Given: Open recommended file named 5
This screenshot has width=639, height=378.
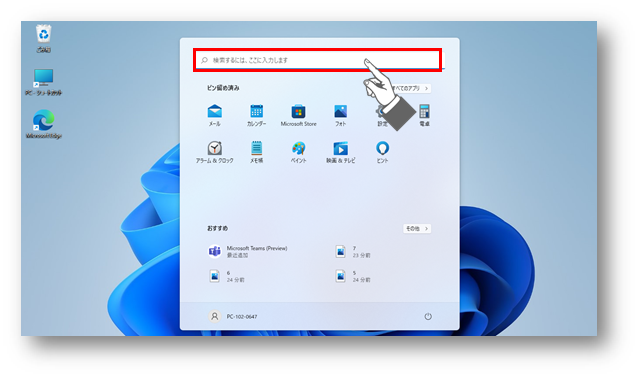Looking at the screenshot, I should [x=353, y=276].
